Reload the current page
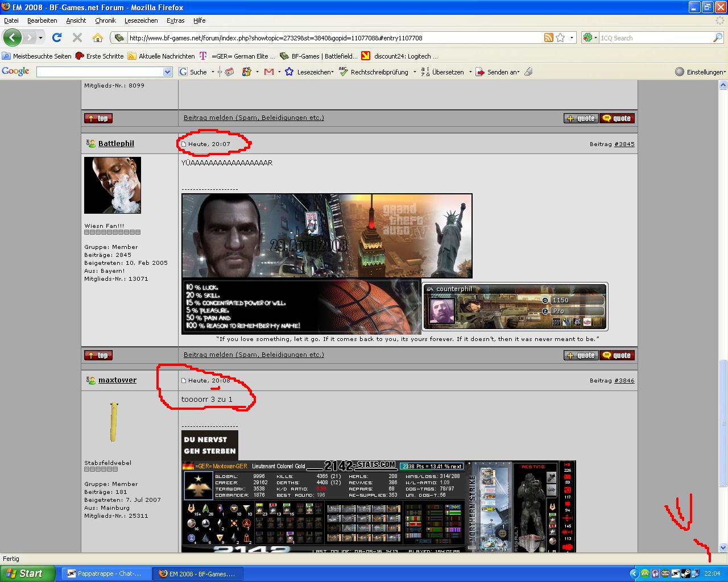Viewport: 728px width, 582px height. 57,38
